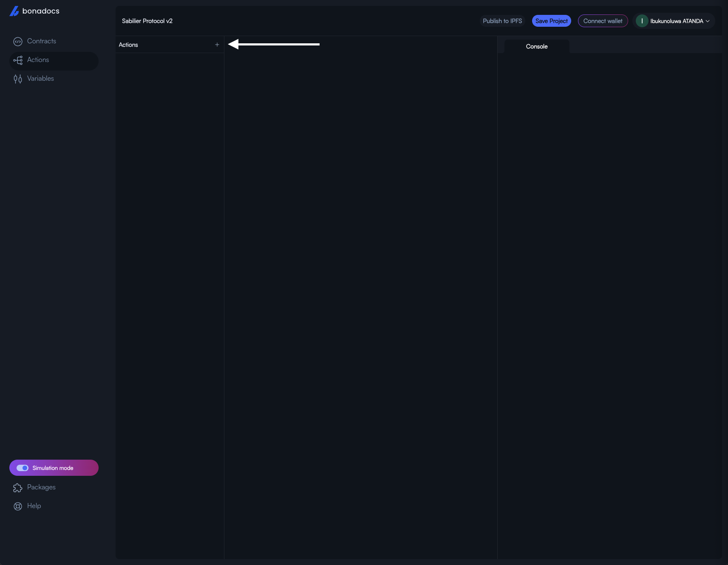This screenshot has width=728, height=565.
Task: Click the Save Project button
Action: click(x=551, y=21)
